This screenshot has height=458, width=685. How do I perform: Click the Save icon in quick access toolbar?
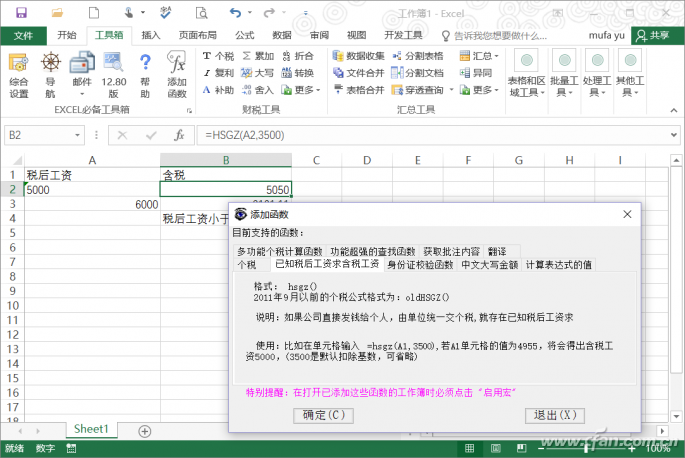click(x=21, y=13)
